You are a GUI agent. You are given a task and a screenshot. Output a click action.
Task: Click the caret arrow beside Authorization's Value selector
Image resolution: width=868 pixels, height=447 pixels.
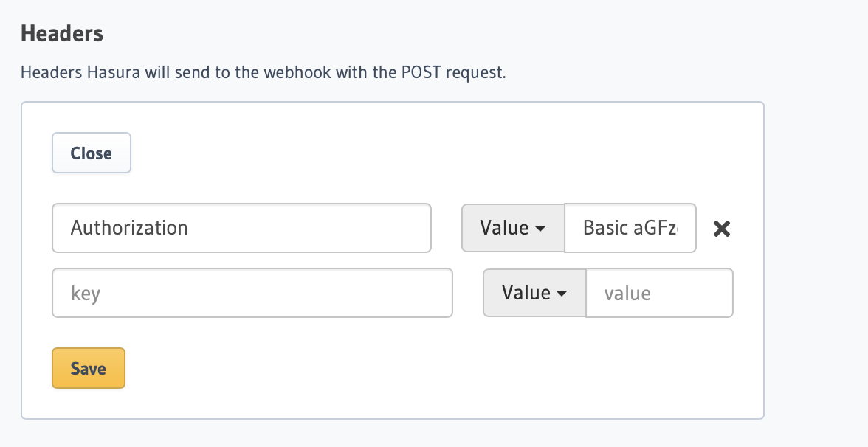coord(541,229)
